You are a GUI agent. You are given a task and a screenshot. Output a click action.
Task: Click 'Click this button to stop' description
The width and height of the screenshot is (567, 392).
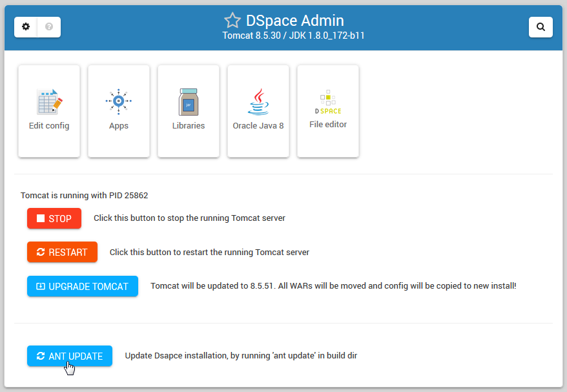click(189, 218)
